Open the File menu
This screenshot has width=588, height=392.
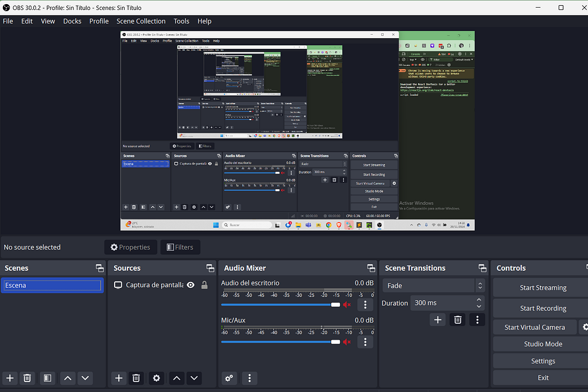coord(8,21)
